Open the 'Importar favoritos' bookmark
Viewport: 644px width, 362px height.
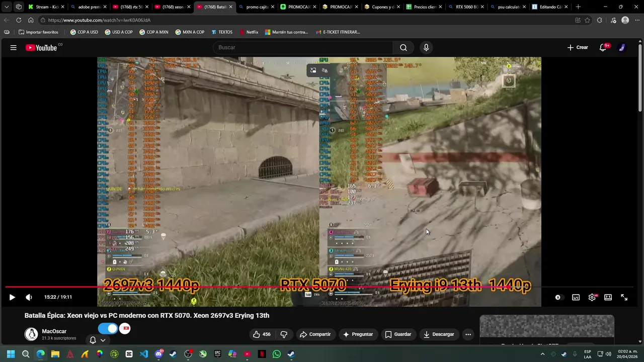(38, 32)
